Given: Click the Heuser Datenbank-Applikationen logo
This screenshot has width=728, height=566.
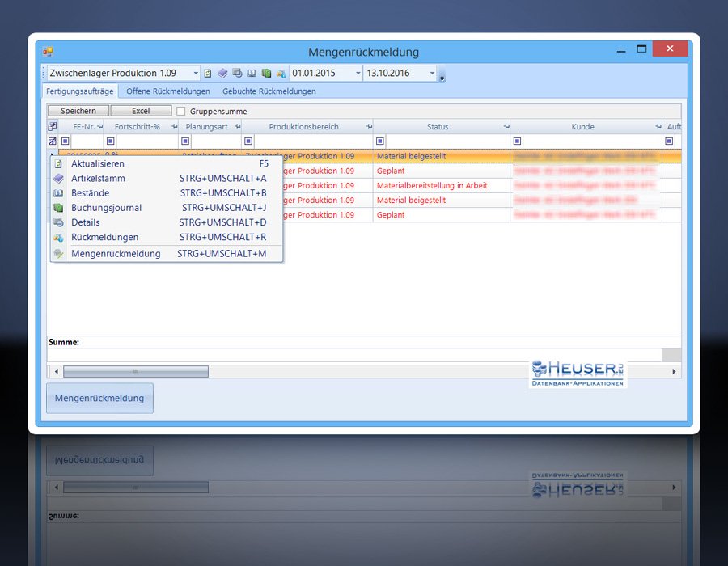Looking at the screenshot, I should click(578, 374).
